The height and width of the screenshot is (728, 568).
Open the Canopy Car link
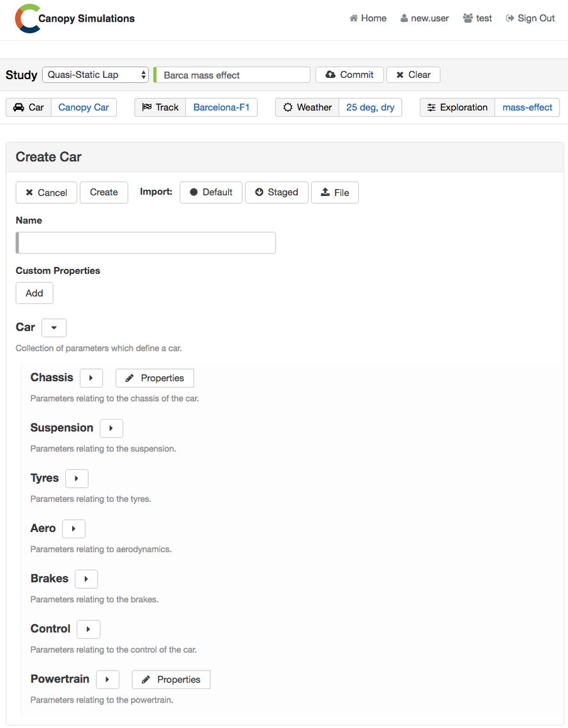coord(84,107)
